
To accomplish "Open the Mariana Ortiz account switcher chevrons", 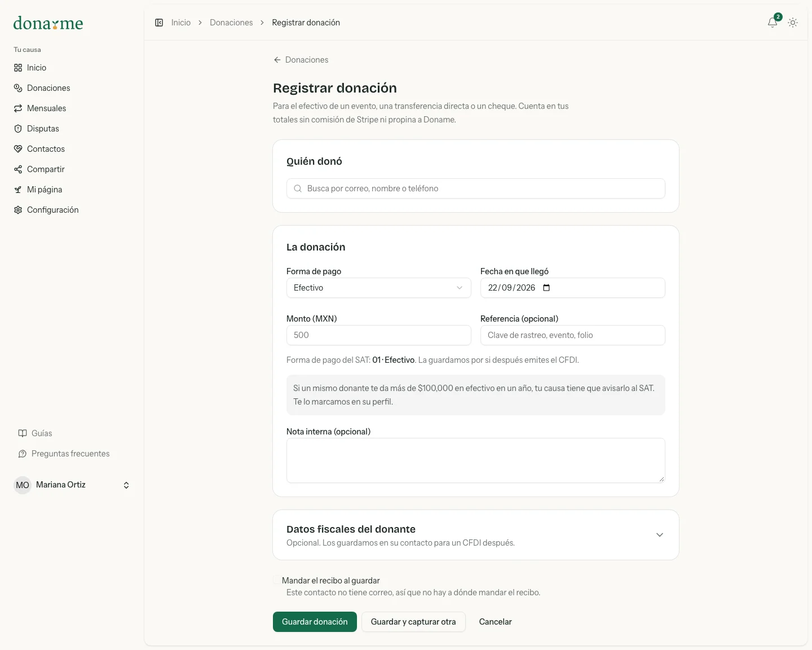I will pos(126,485).
